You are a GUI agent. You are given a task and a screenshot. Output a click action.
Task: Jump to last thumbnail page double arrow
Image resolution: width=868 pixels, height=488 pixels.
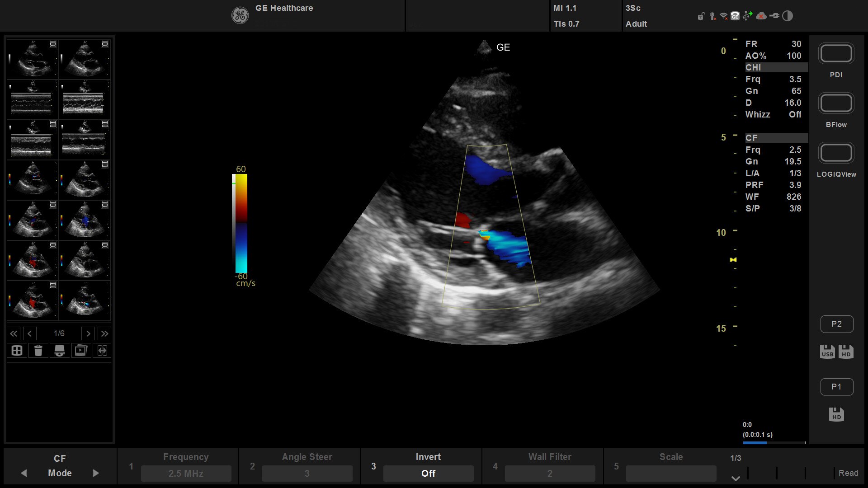tap(104, 333)
